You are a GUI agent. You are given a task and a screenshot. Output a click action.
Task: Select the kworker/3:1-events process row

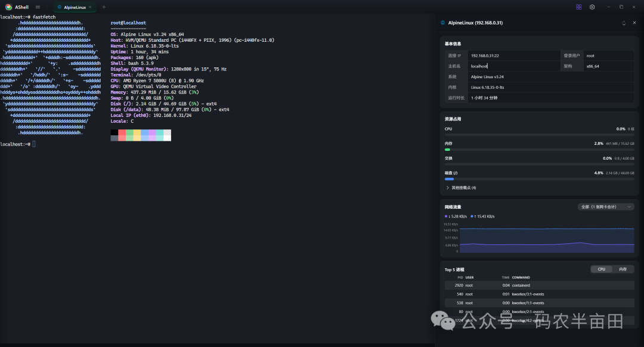(x=539, y=294)
